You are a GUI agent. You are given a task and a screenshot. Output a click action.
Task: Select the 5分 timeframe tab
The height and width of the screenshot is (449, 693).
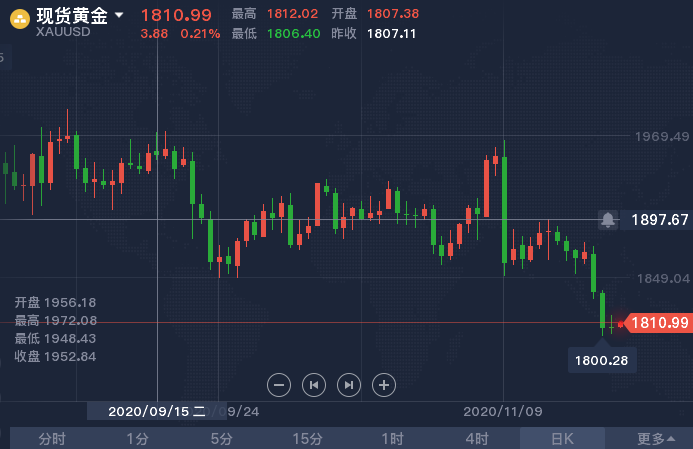(x=222, y=438)
